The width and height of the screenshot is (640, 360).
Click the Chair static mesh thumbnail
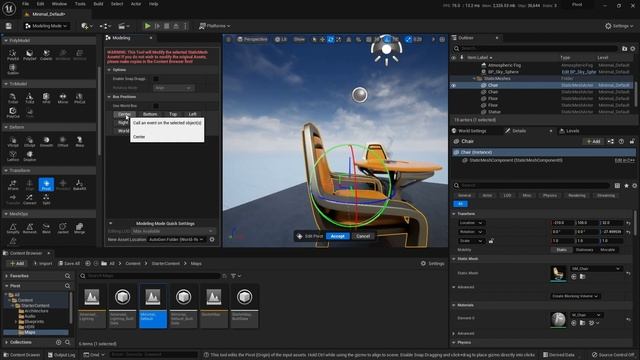[558, 273]
